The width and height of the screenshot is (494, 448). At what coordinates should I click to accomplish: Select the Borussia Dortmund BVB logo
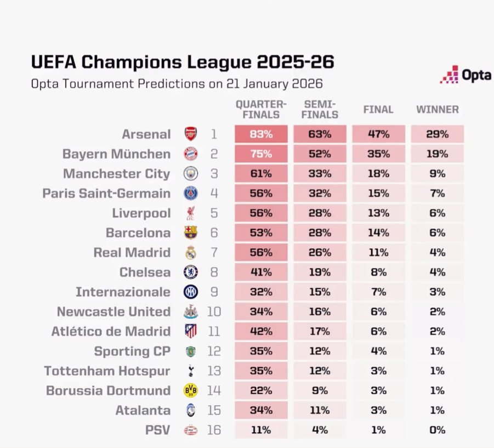tap(191, 391)
